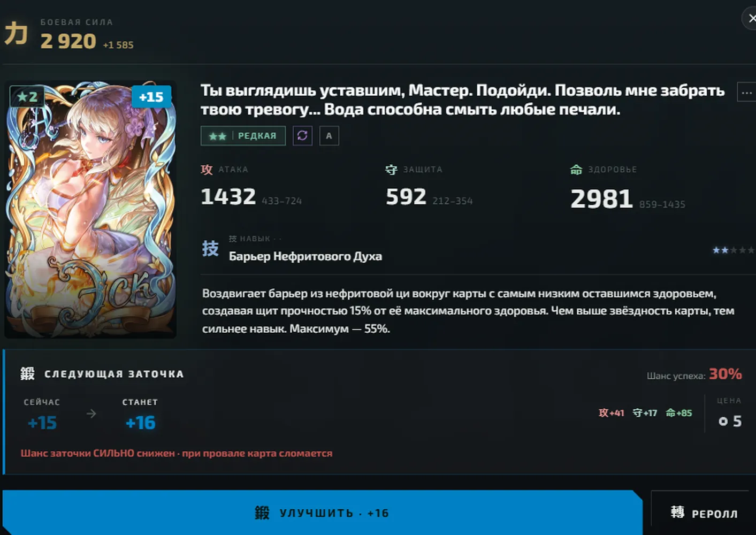Click the attack range 433–724
Image resolution: width=756 pixels, height=535 pixels.
[282, 201]
